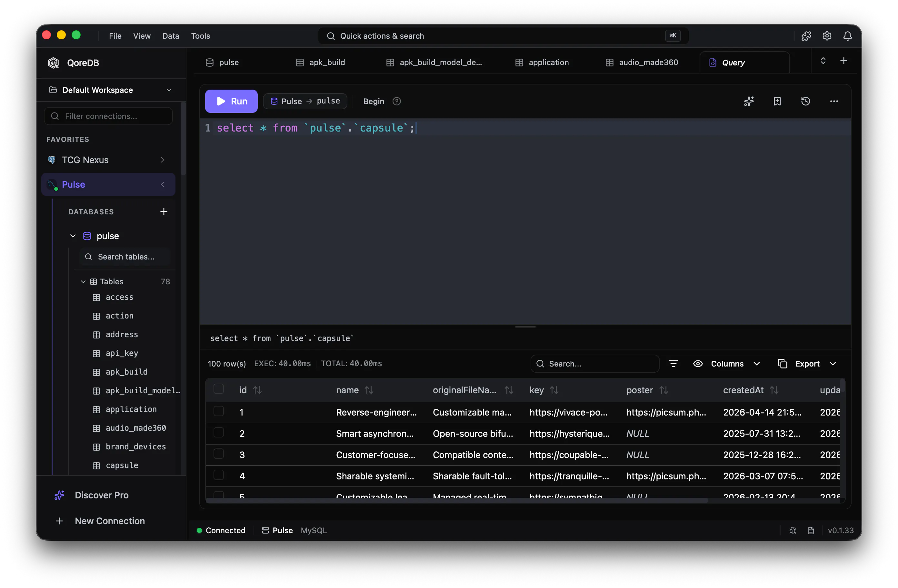Click the Discover Pro sparkle icon
Screen dimensions: 898x588
pyautogui.click(x=59, y=495)
